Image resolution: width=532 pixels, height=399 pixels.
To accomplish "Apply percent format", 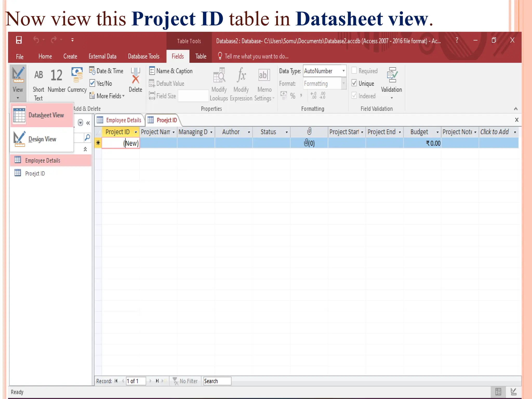I will point(293,96).
